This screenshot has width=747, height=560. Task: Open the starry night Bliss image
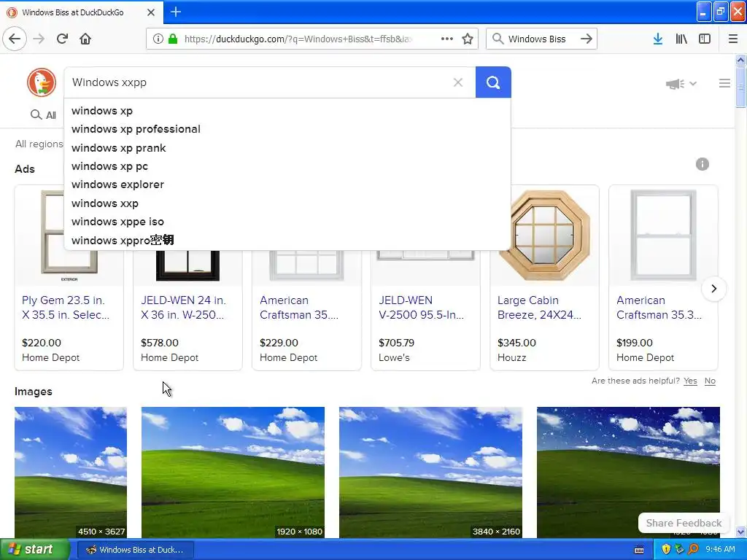tap(628, 472)
